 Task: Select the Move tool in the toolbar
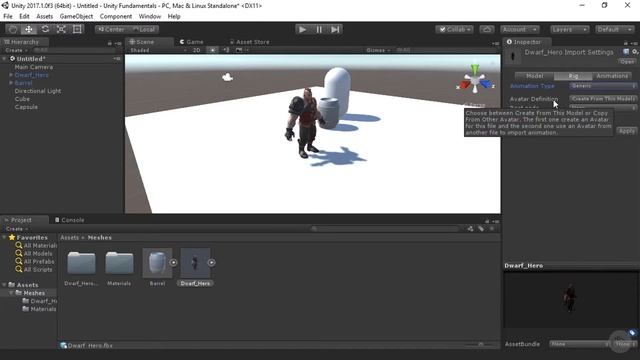click(x=29, y=29)
